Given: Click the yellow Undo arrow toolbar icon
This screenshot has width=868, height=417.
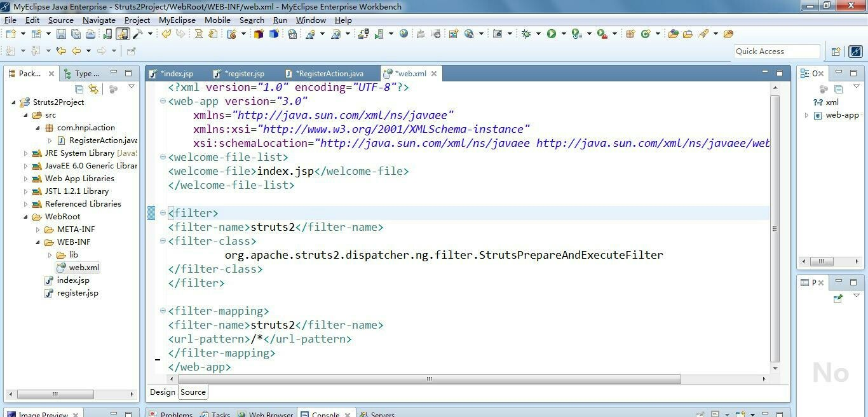Looking at the screenshot, I should point(166,34).
